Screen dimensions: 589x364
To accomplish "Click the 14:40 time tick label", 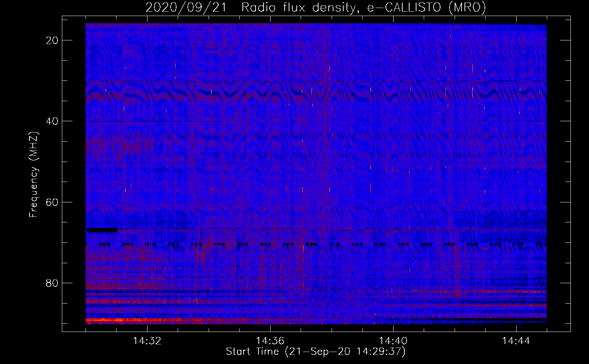I will point(393,341).
